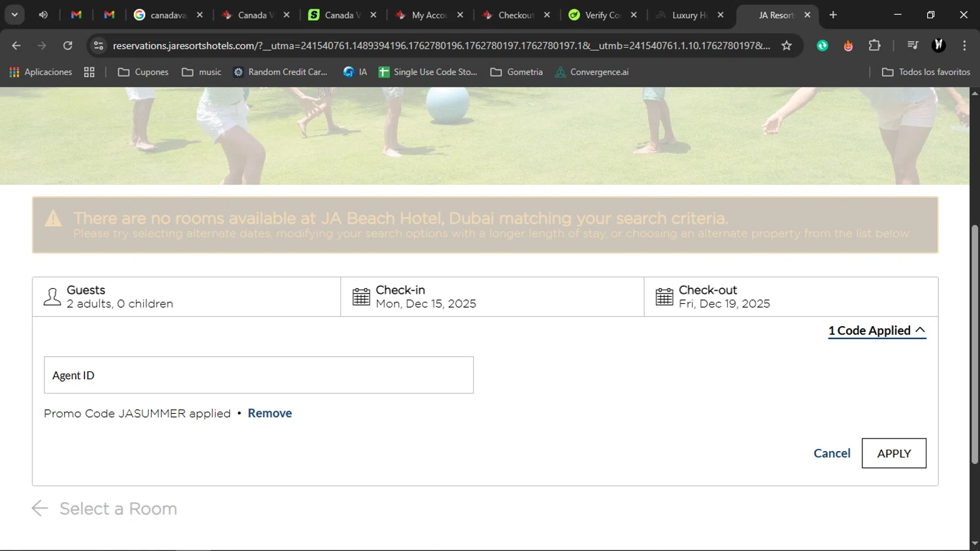Open Chrome three-dot menu
Screen dimensions: 980x551
click(964, 45)
